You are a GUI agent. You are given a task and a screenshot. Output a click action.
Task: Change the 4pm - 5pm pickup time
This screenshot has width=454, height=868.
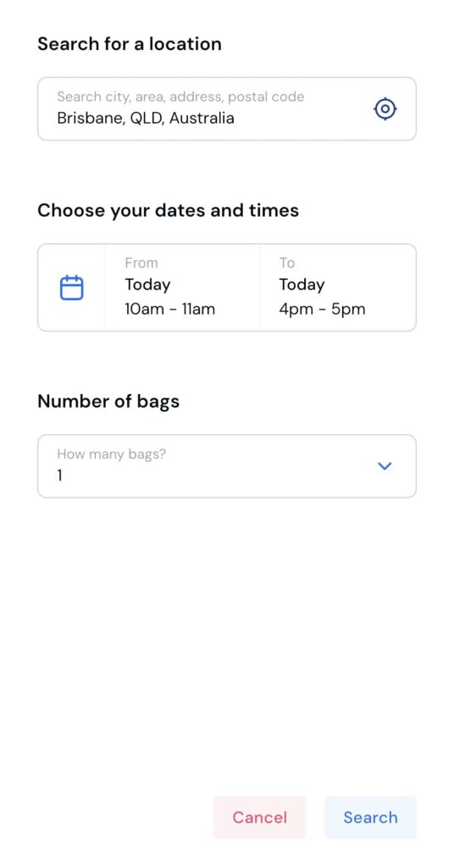322,309
